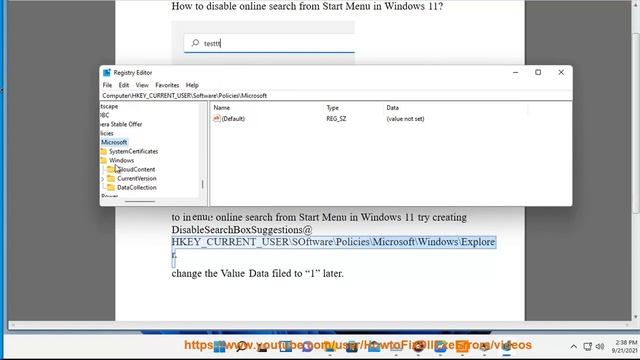Minimize the Registry Editor window
Viewport: 640px width, 360px height.
point(516,72)
